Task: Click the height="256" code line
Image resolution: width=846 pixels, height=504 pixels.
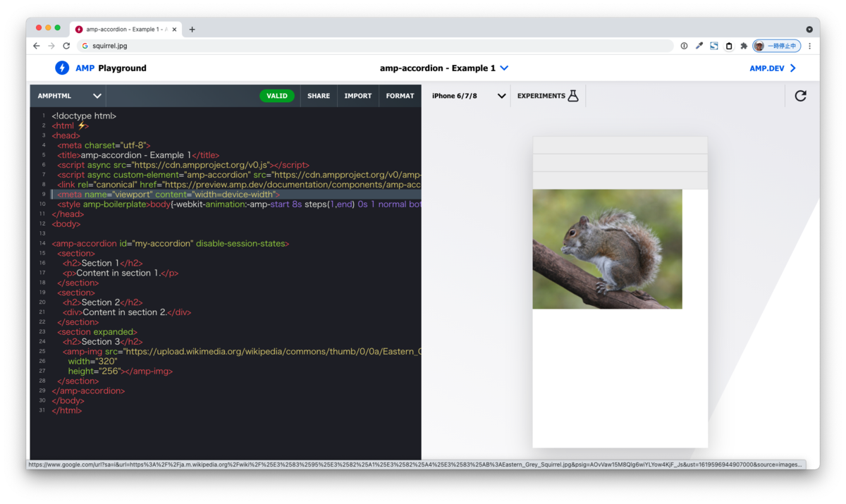Action: pyautogui.click(x=121, y=371)
